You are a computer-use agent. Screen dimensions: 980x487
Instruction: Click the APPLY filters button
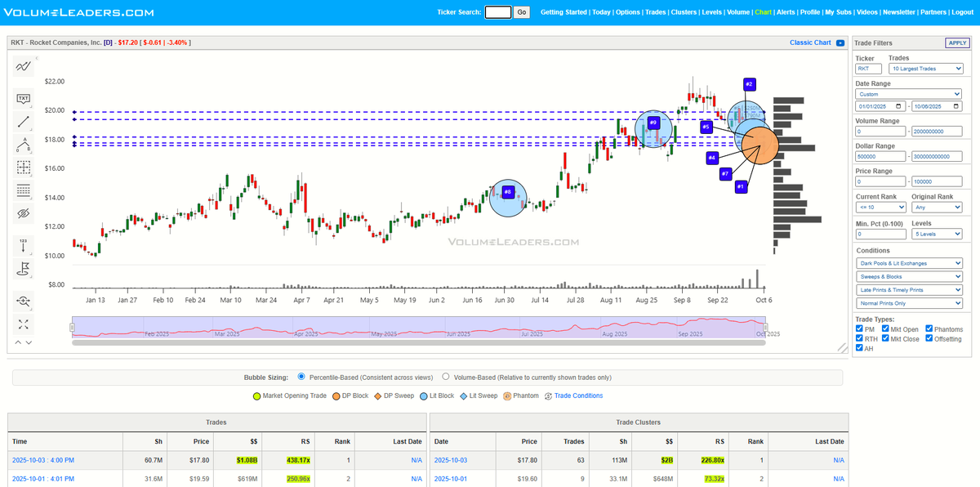pos(957,42)
